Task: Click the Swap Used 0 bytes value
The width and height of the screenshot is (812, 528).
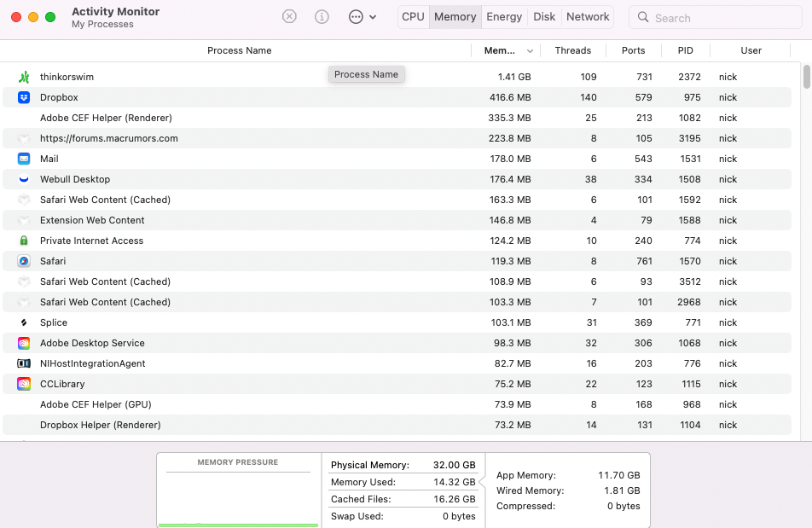Action: click(459, 516)
